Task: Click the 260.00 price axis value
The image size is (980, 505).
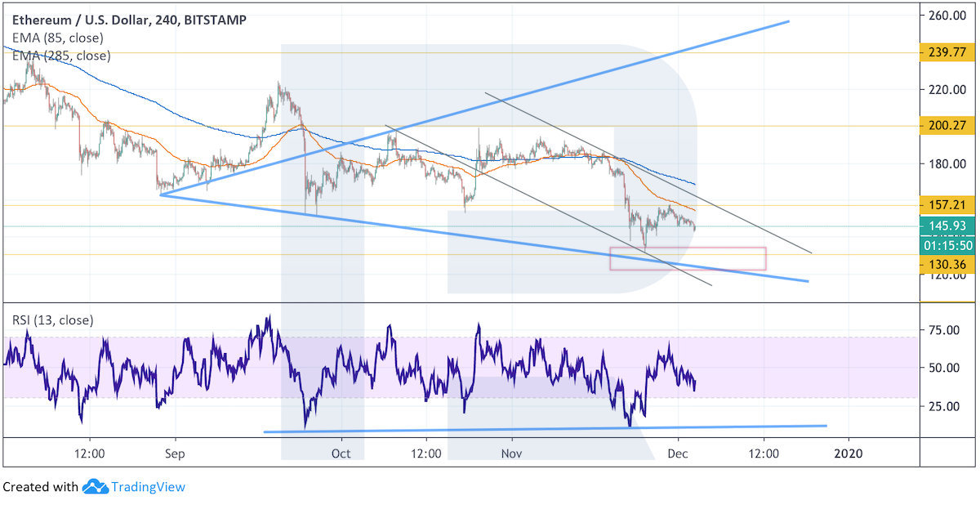Action: [x=947, y=16]
